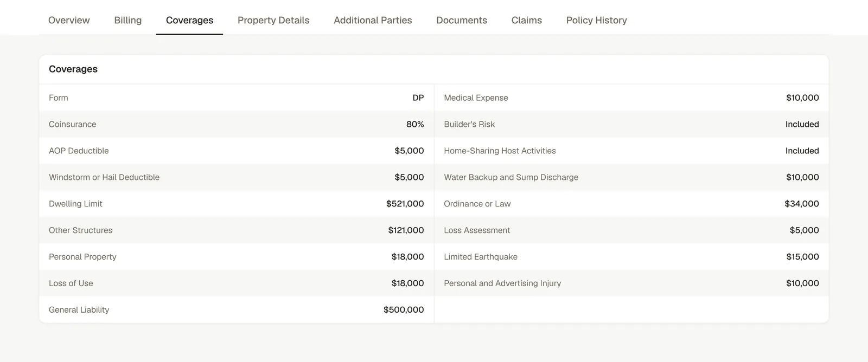868x362 pixels.
Task: Click the Ordinance or Law label
Action: pyautogui.click(x=477, y=204)
